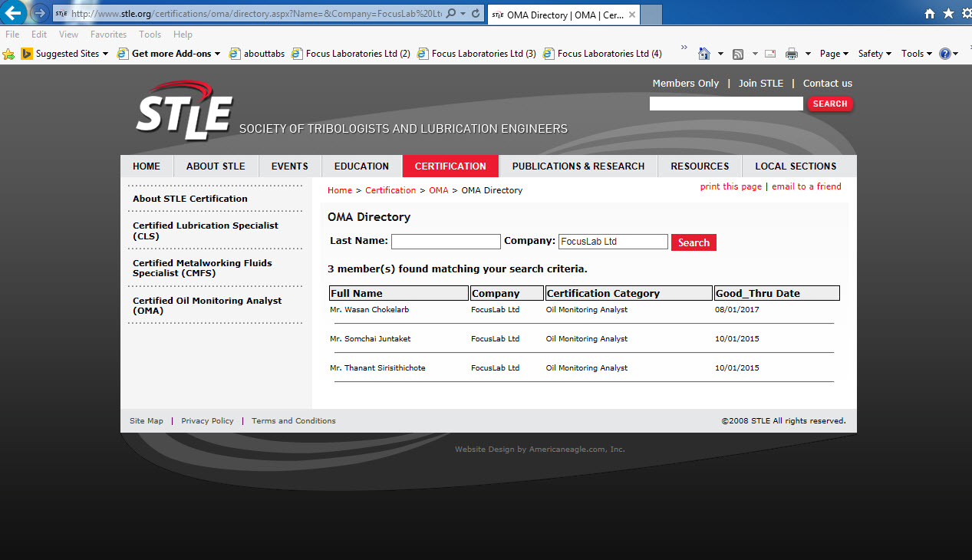Open the EVENTS navigation tab
Viewport: 972px width, 560px height.
(290, 166)
